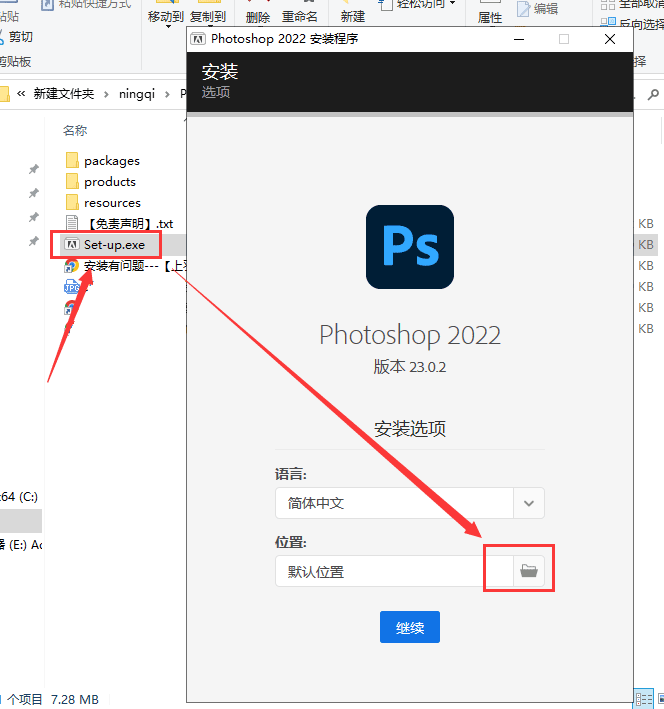This screenshot has height=709, width=664.
Task: Expand the chevron after 新建文件夹 breadcrumb
Action: [x=106, y=94]
